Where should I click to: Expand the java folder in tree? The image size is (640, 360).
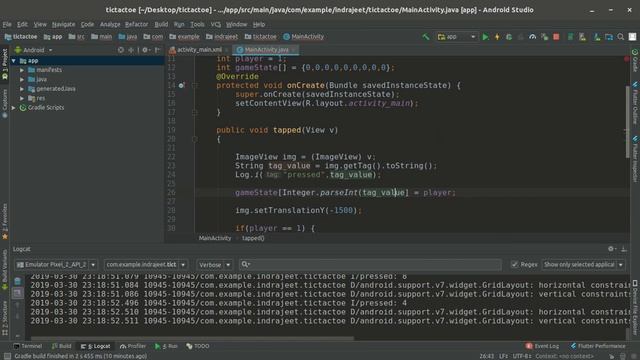click(22, 79)
